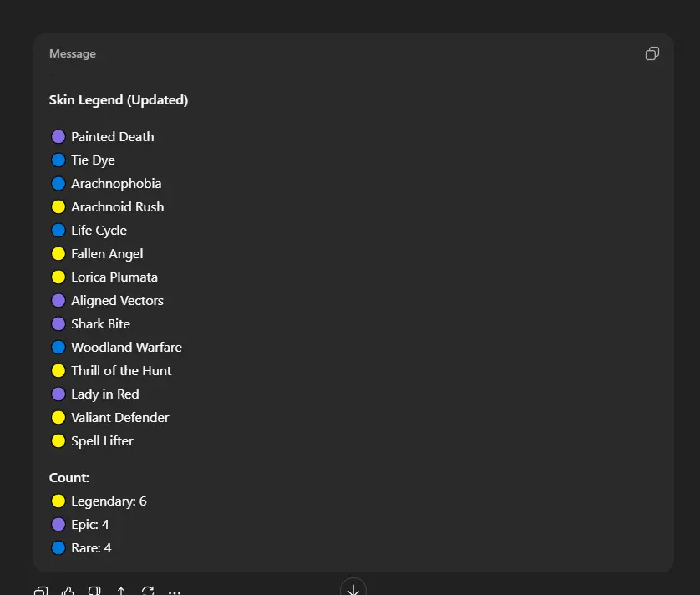Give the response a thumbs up
Image resolution: width=700 pixels, height=595 pixels.
coord(68,592)
